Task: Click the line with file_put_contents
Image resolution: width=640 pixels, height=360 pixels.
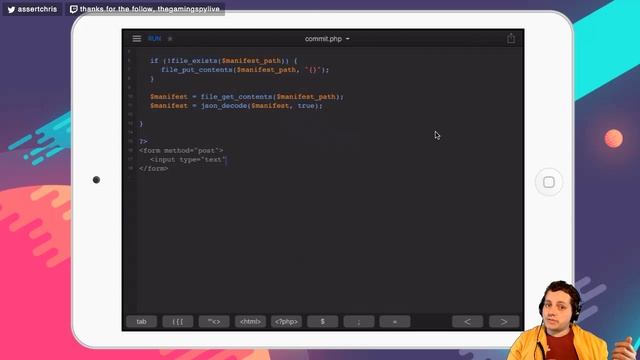Action: (245, 70)
